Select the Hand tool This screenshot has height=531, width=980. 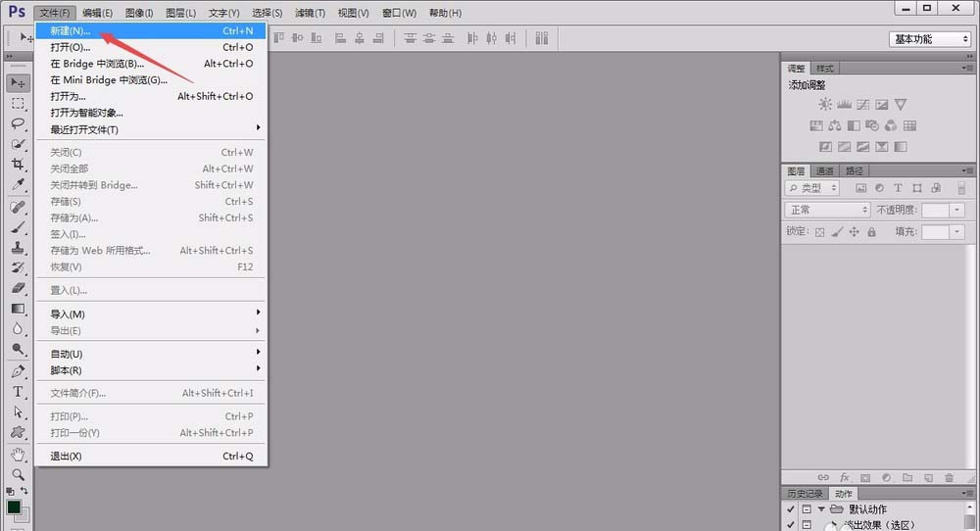pos(18,455)
